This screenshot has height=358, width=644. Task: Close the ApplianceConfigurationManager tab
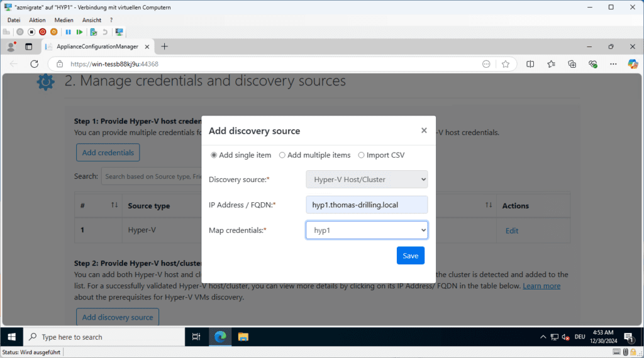click(x=147, y=46)
